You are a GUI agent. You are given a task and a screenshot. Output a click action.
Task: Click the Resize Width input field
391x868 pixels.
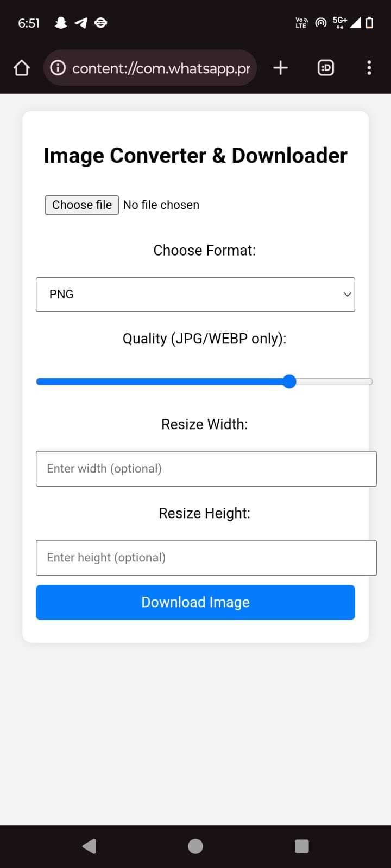coord(206,469)
